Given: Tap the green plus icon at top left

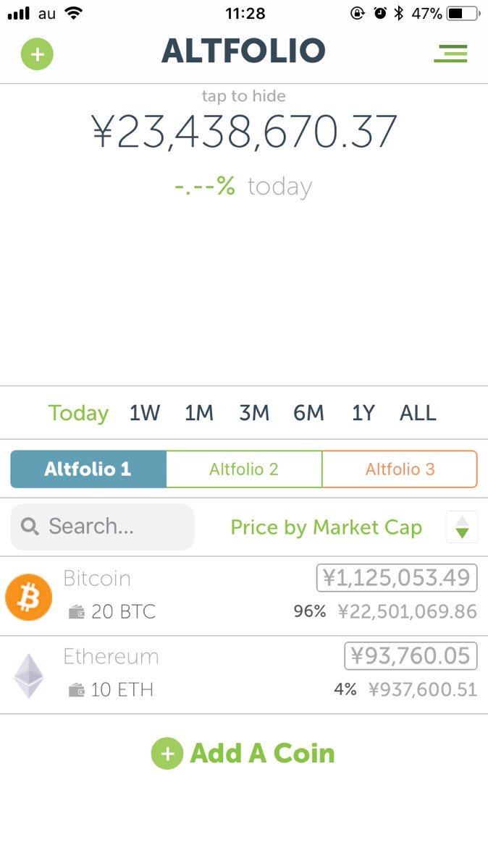Looking at the screenshot, I should tap(37, 54).
